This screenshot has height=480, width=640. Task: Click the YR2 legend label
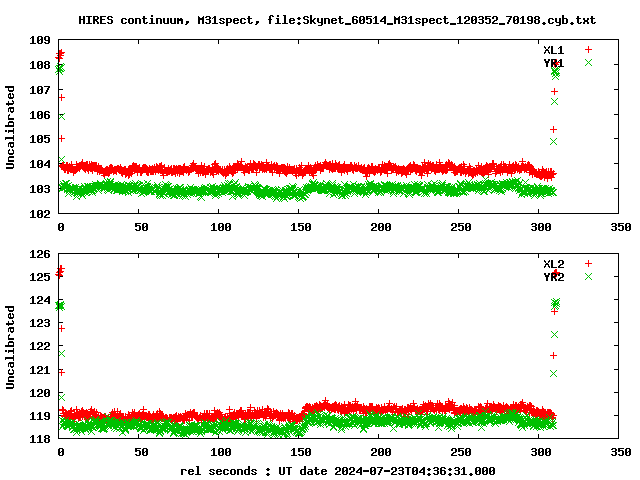point(553,277)
